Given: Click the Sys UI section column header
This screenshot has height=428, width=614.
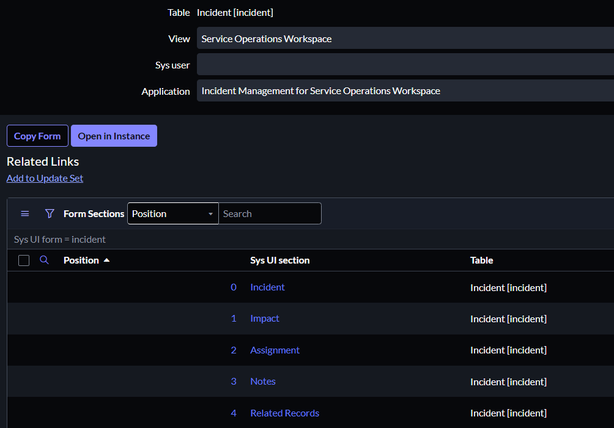Looking at the screenshot, I should pyautogui.click(x=280, y=260).
